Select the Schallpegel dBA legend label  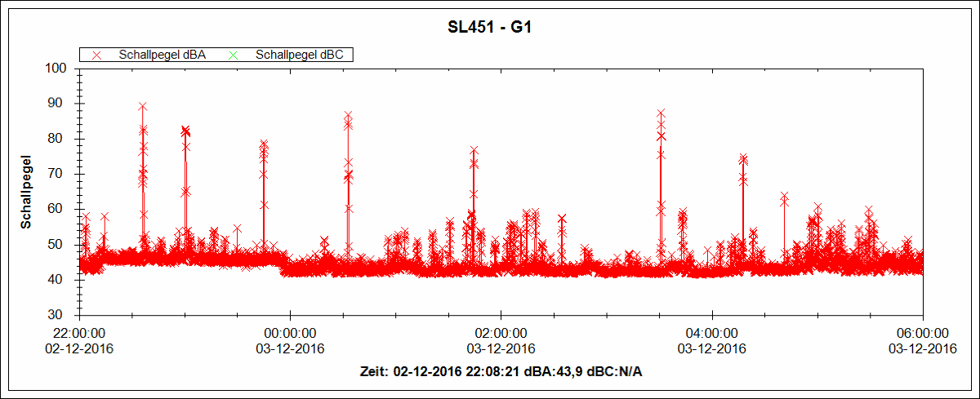click(162, 55)
